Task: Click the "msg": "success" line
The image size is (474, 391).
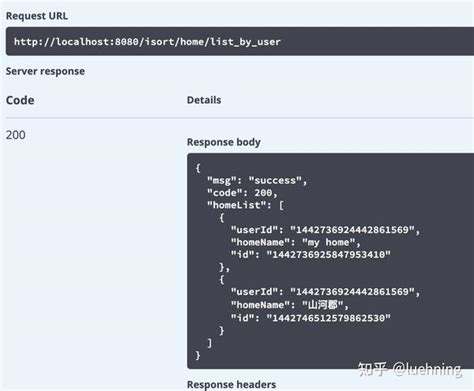Action: click(257, 181)
